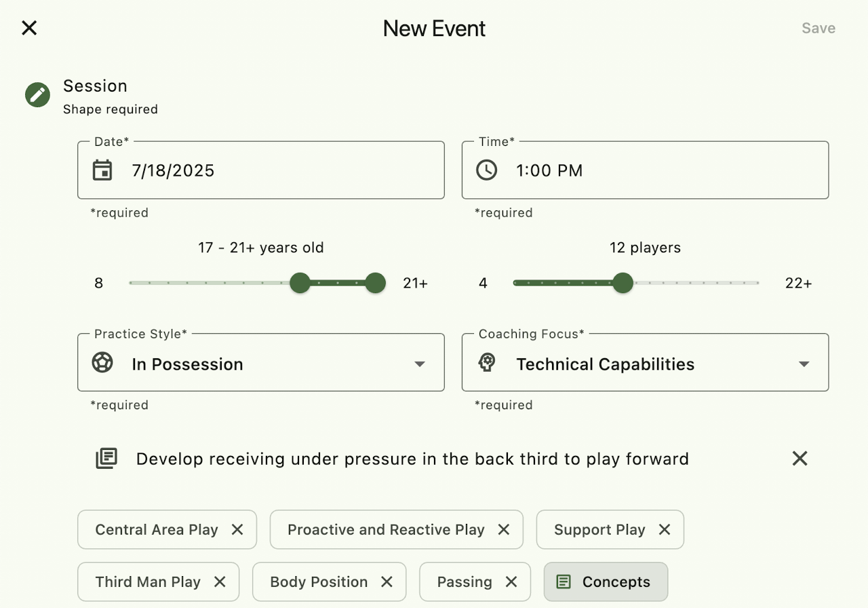Clear the Develop receiving under pressure objective

point(800,459)
